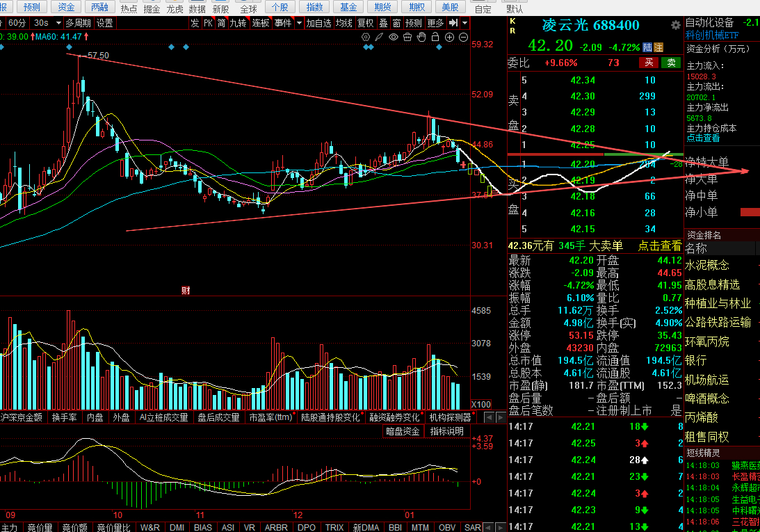Toggle the 均线 moving average display
The image size is (760, 532).
coord(343,23)
